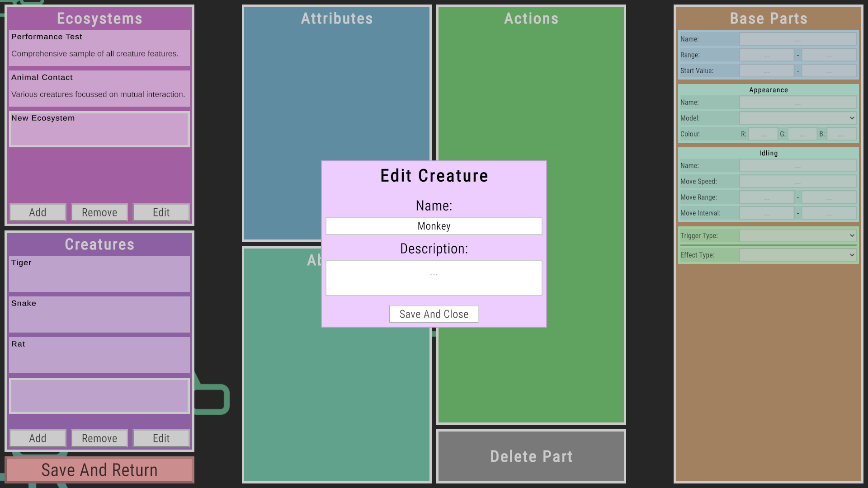Open the Appearance Model dropdown

(797, 118)
